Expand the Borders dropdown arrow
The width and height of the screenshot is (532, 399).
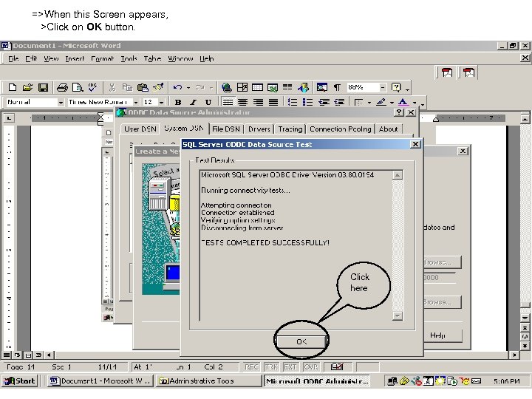369,103
